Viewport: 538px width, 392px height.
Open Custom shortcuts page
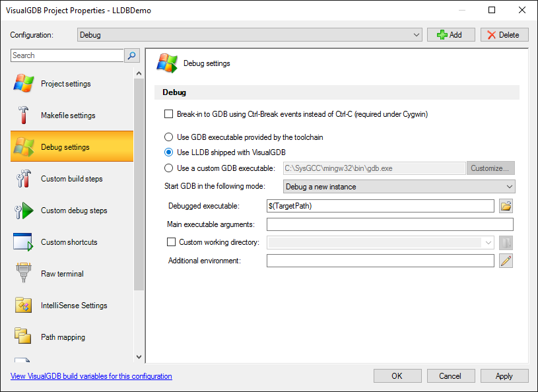[72, 242]
